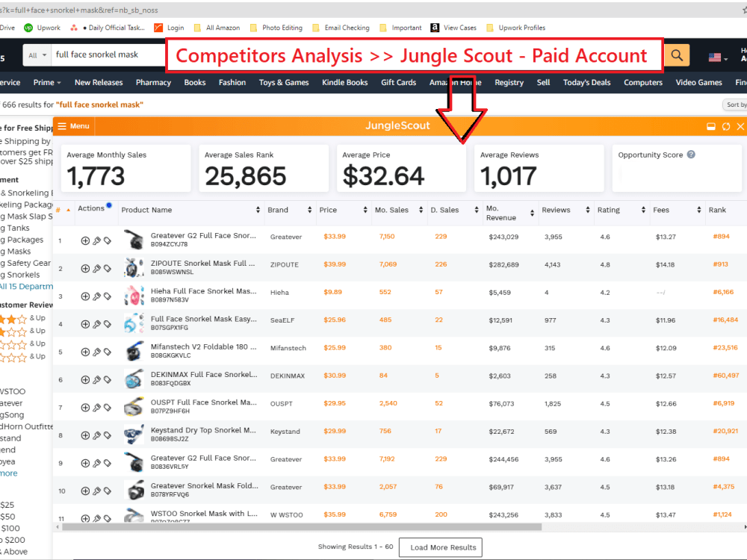This screenshot has height=560, width=747.
Task: Click price $39.99 of ZIPOUTE row
Action: [x=335, y=264]
